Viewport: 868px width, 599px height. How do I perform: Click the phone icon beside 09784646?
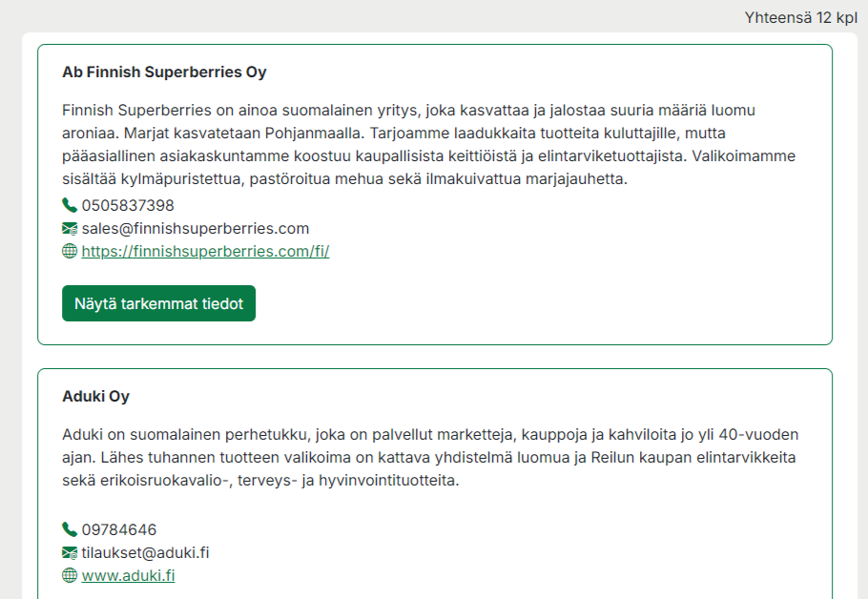[70, 529]
